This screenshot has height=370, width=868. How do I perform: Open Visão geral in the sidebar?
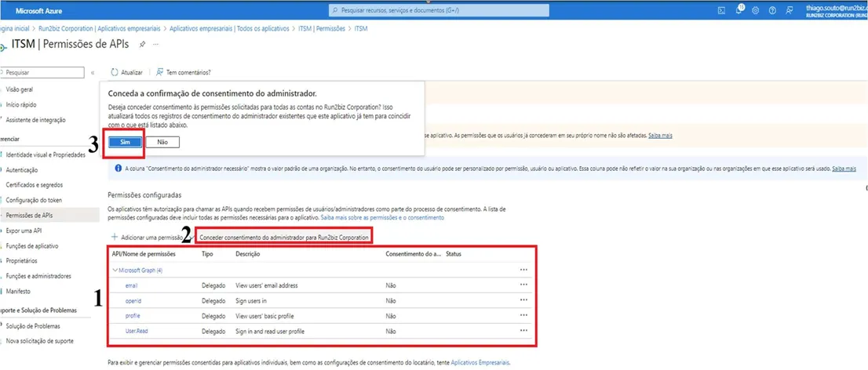pos(19,89)
